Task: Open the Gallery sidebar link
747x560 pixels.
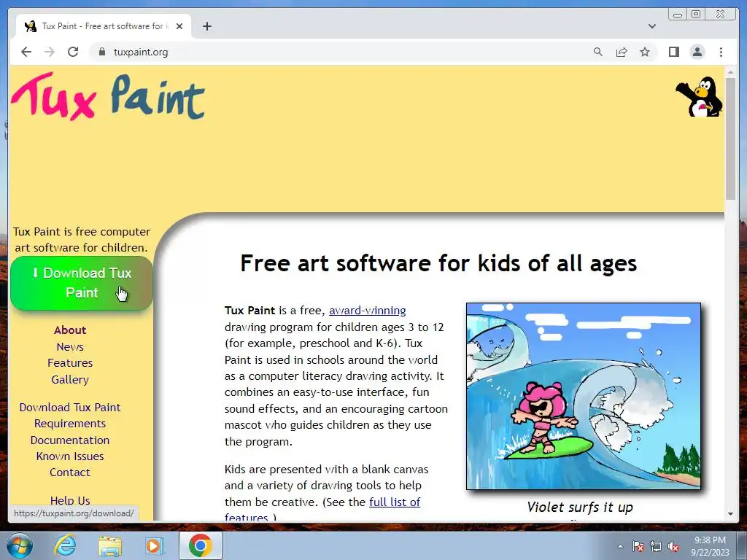Action: 70,379
